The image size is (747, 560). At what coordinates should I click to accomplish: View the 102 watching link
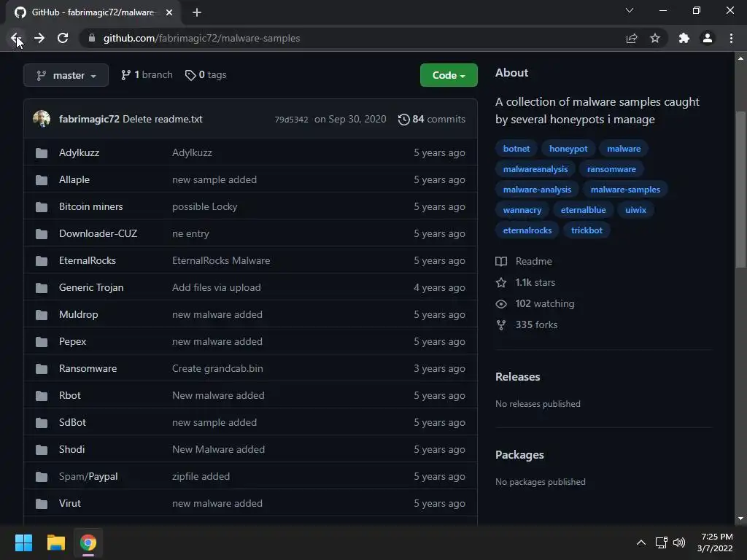(x=535, y=304)
